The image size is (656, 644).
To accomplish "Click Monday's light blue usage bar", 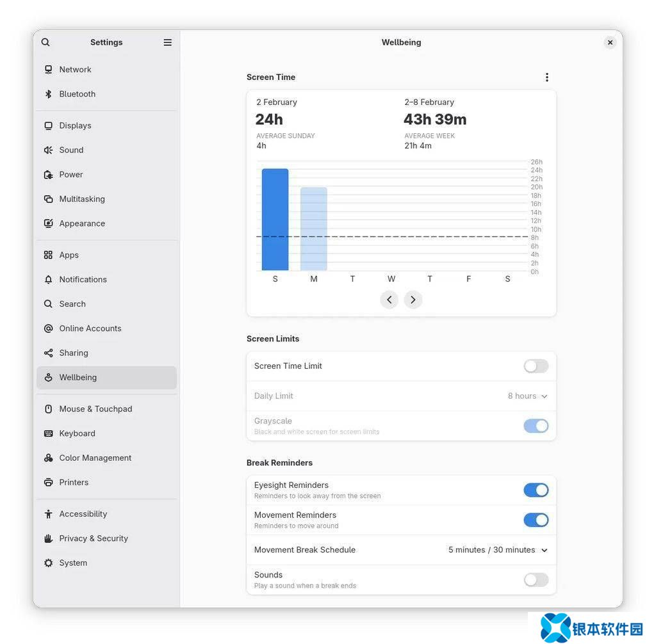I will tap(314, 229).
